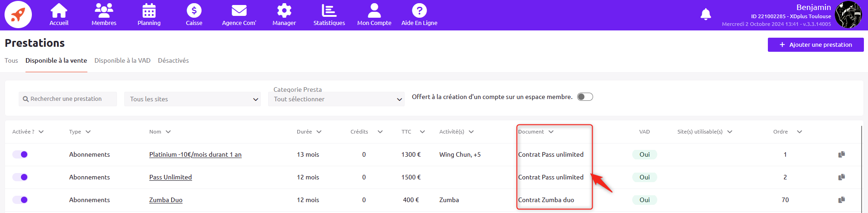Toggle activation of Platinium subscription

[20, 154]
